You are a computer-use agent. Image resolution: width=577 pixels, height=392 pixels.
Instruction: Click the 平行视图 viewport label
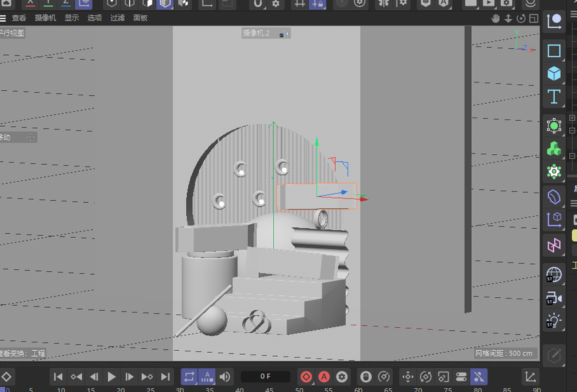[12, 33]
